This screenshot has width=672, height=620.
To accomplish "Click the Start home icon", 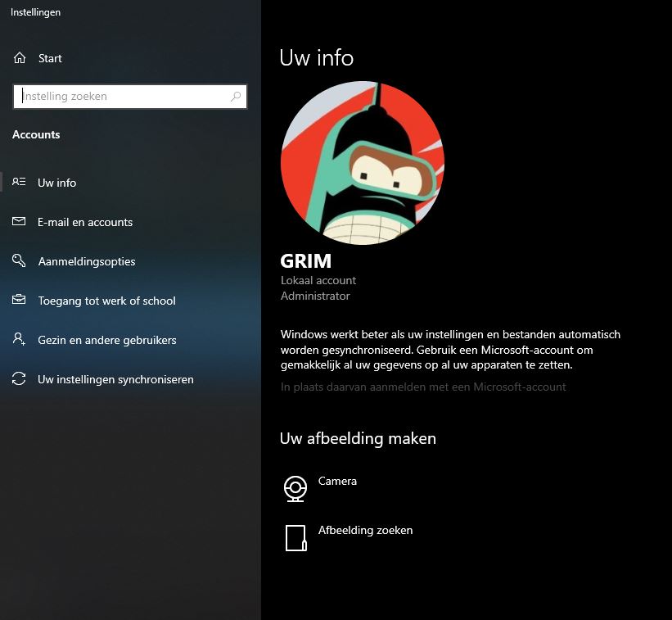I will point(20,58).
